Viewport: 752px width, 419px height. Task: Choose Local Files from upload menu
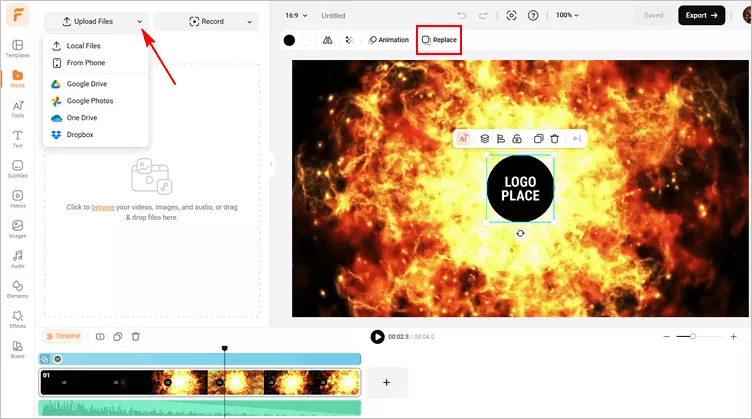(x=96, y=46)
